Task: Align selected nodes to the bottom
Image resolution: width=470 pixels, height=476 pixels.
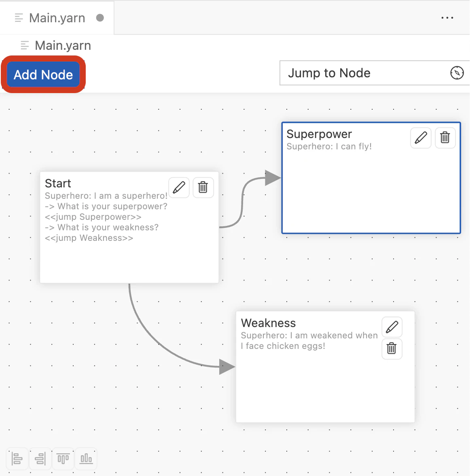Action: coord(86,459)
